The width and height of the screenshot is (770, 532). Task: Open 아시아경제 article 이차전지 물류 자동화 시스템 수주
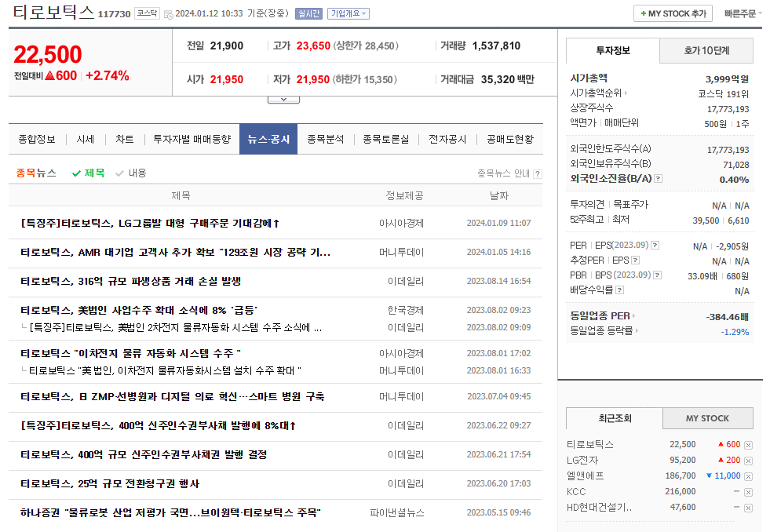point(130,353)
